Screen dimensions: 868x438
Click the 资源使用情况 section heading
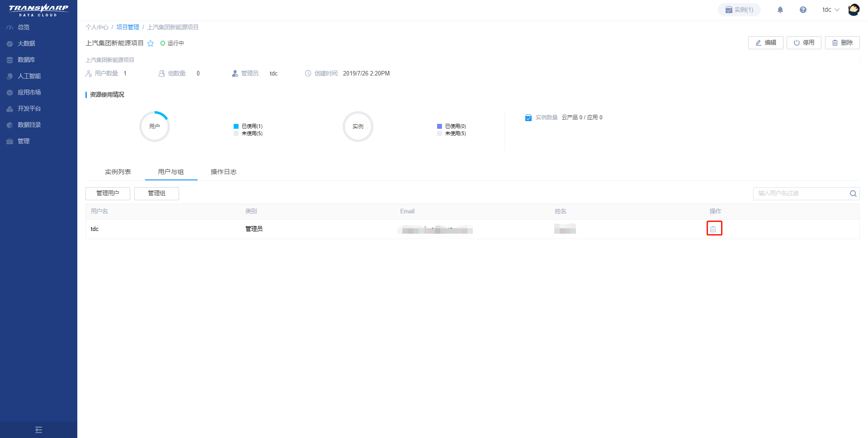[x=107, y=94]
